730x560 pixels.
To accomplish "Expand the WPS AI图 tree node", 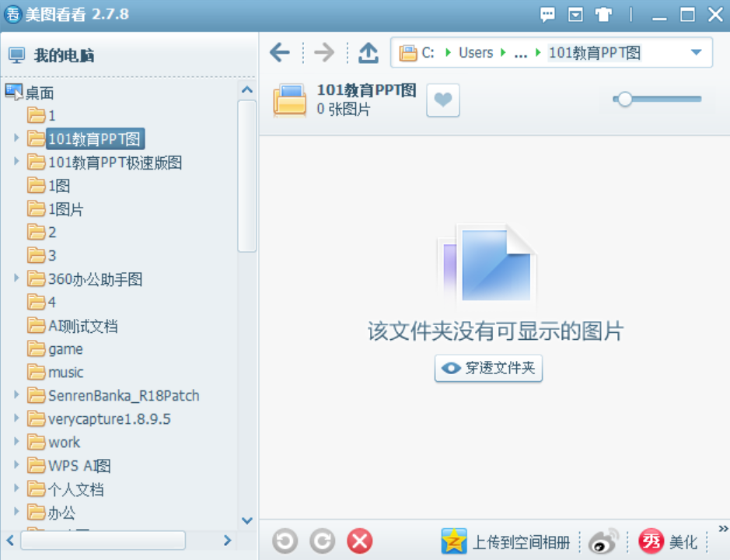I will point(16,465).
